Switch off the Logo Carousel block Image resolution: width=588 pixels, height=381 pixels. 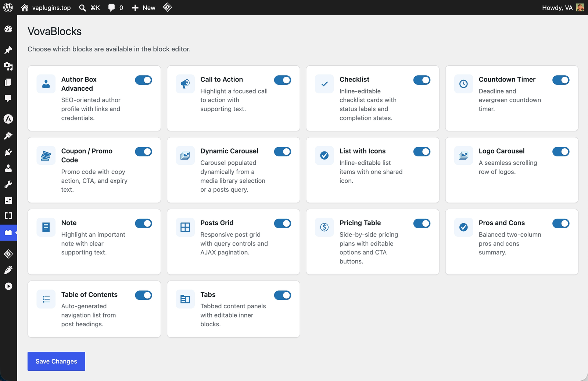(561, 152)
